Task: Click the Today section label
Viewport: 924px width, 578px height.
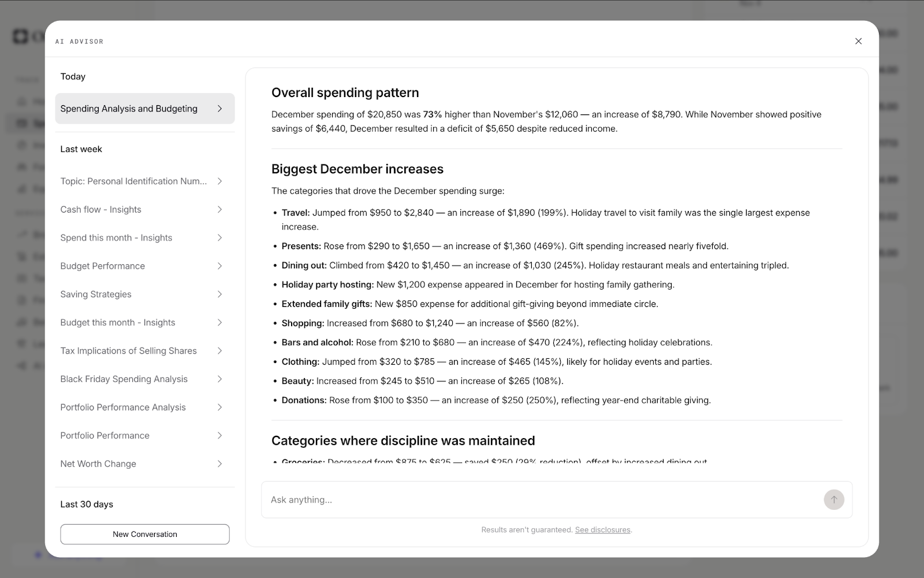Action: (73, 76)
